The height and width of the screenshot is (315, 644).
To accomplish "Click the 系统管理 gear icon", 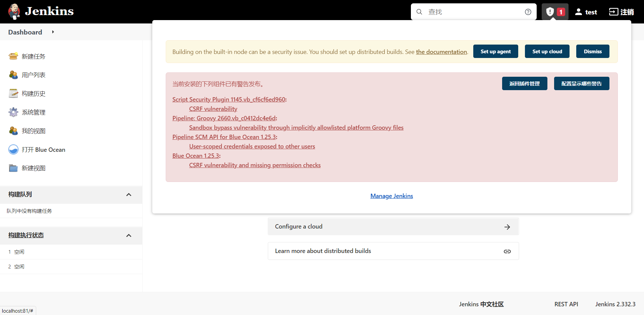I will pyautogui.click(x=13, y=112).
